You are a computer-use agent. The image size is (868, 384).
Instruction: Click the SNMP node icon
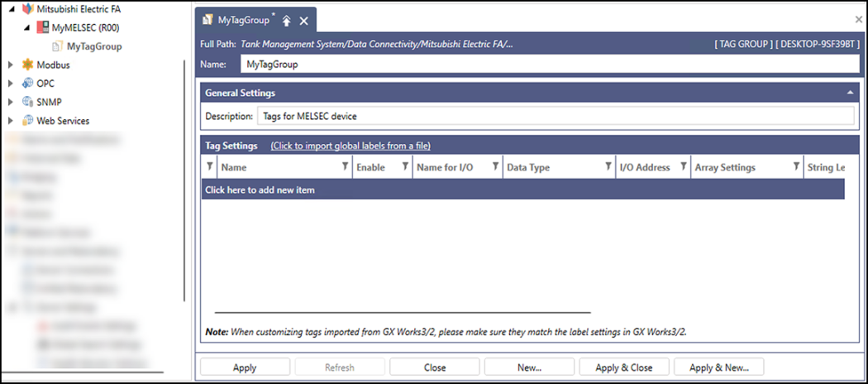[27, 102]
